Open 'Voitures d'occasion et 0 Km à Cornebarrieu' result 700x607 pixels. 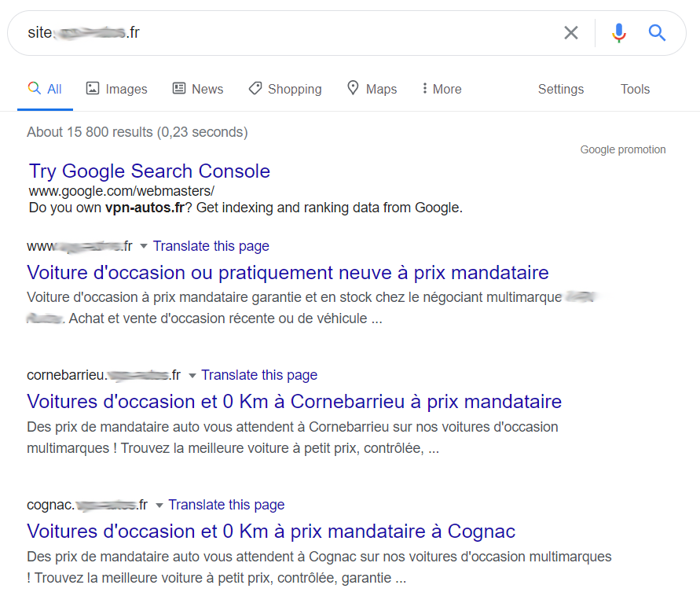click(294, 402)
